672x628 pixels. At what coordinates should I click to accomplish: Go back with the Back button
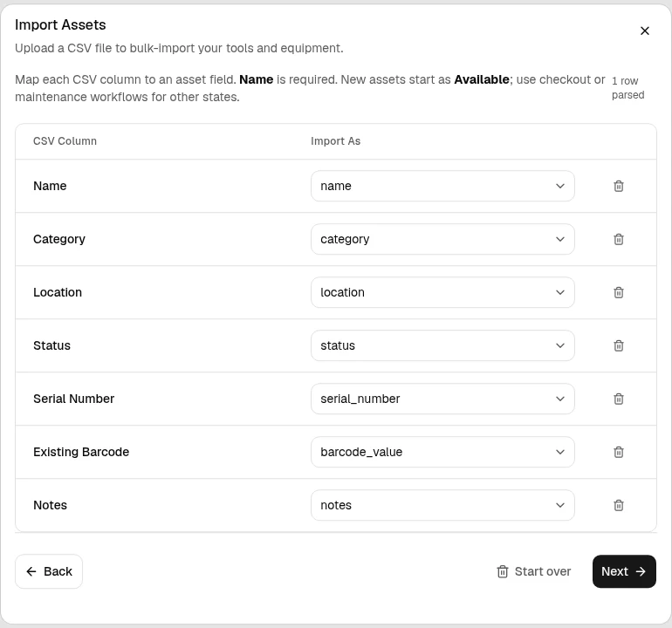pyautogui.click(x=49, y=571)
